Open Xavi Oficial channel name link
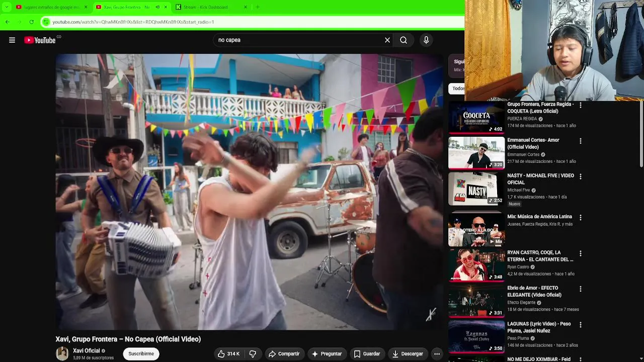 [87, 351]
